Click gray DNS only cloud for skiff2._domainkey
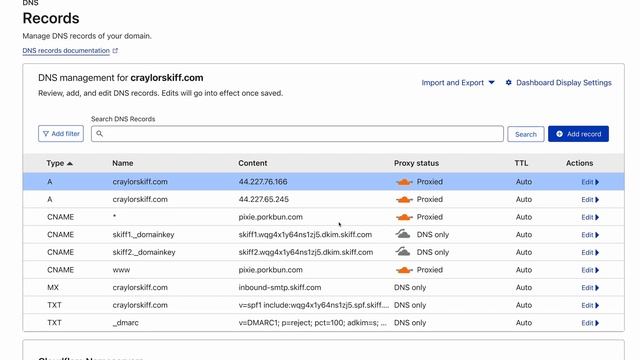640x360 pixels. click(x=403, y=252)
